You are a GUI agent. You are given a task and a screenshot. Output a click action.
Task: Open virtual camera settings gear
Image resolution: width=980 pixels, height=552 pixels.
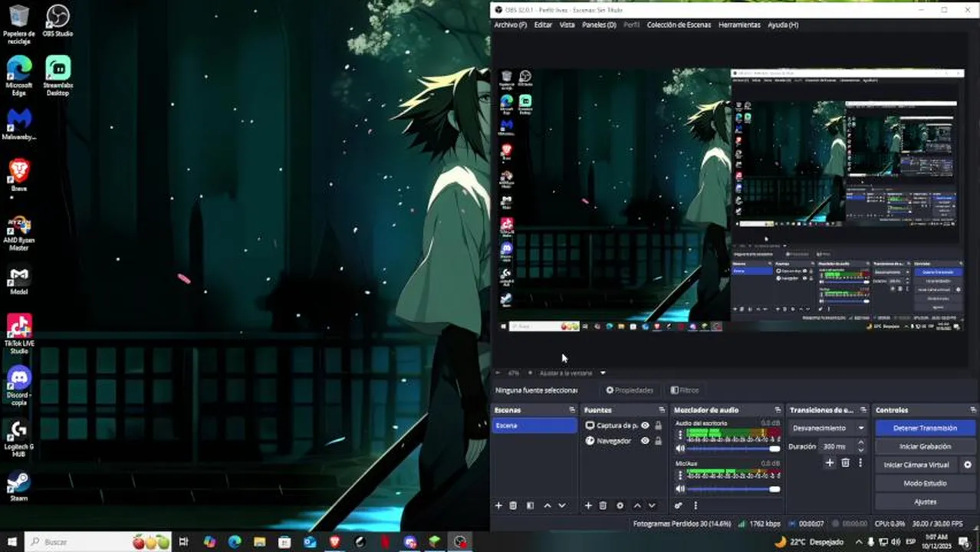coord(968,465)
